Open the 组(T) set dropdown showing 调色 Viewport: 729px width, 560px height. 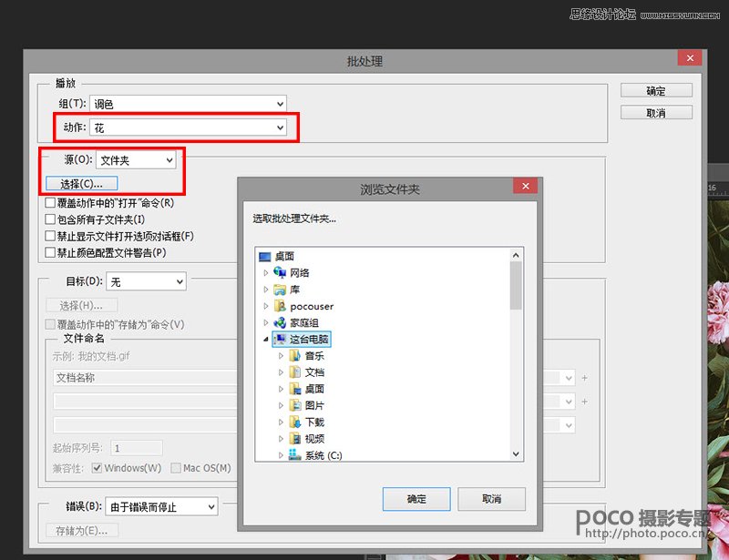[188, 104]
